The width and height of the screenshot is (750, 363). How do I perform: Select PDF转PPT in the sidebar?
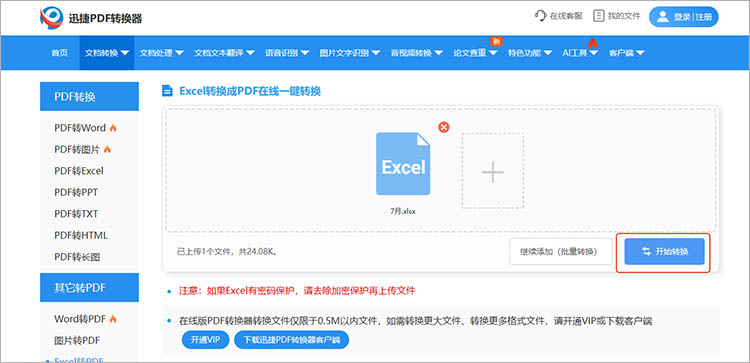tap(76, 193)
